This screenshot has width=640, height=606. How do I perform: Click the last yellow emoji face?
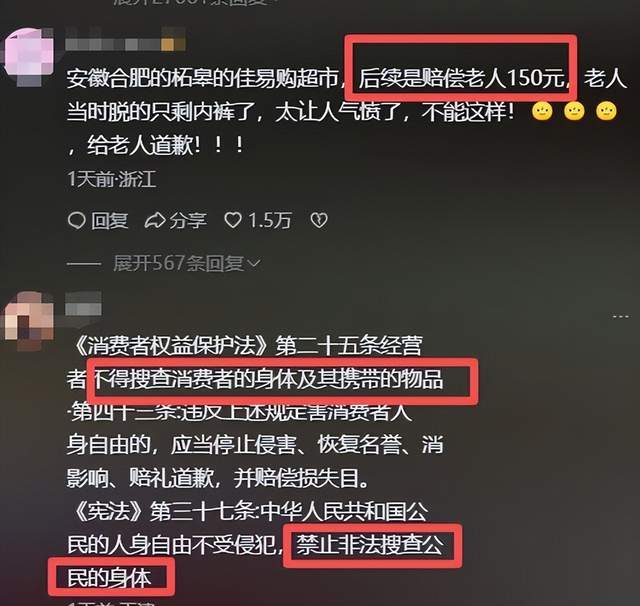coord(607,111)
